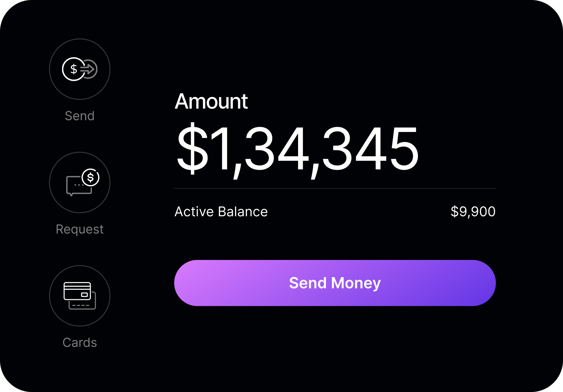Click the dollar sign of the large amount
Image resolution: width=563 pixels, height=392 pixels.
pyautogui.click(x=192, y=148)
